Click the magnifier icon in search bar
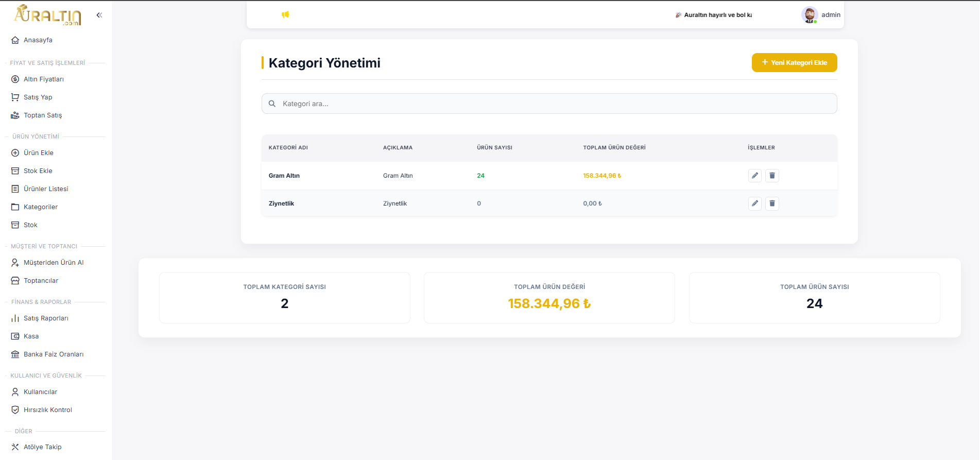The width and height of the screenshot is (980, 460). click(272, 104)
